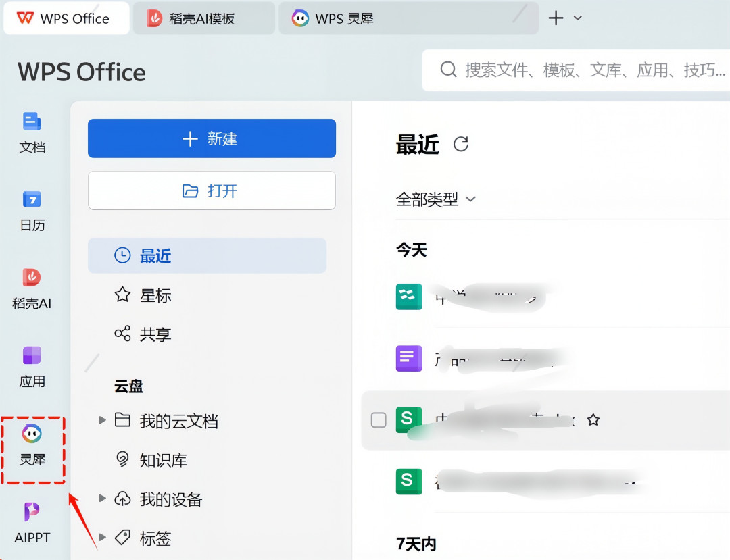
Task: Open the 灵犀 assistant sidebar icon
Action: tap(32, 445)
